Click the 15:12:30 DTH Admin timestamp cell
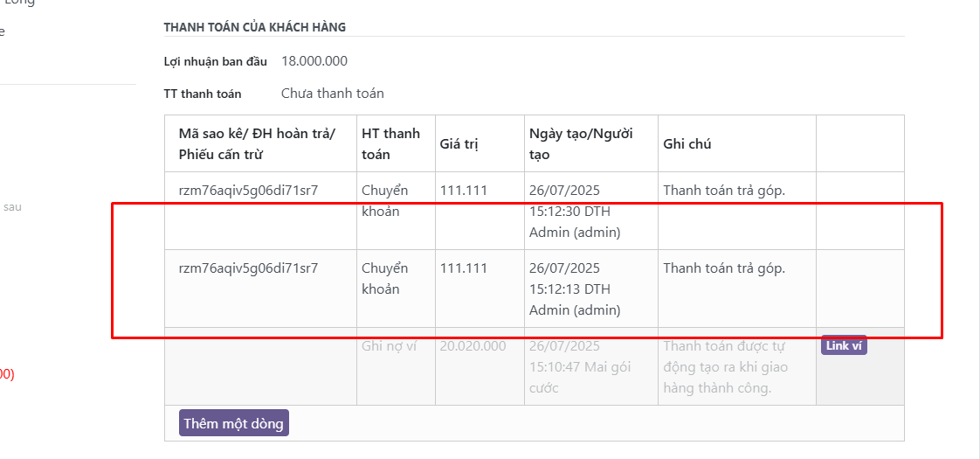This screenshot has width=980, height=459. (575, 212)
